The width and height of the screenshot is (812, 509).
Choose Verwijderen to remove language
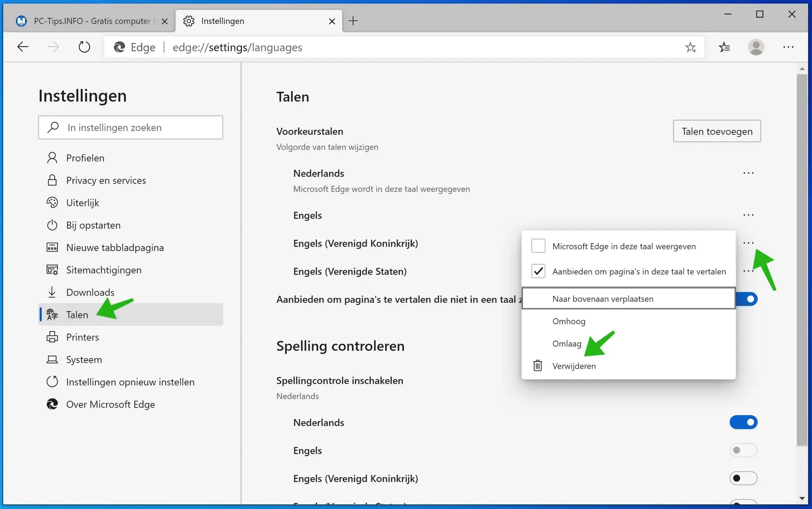628,366
